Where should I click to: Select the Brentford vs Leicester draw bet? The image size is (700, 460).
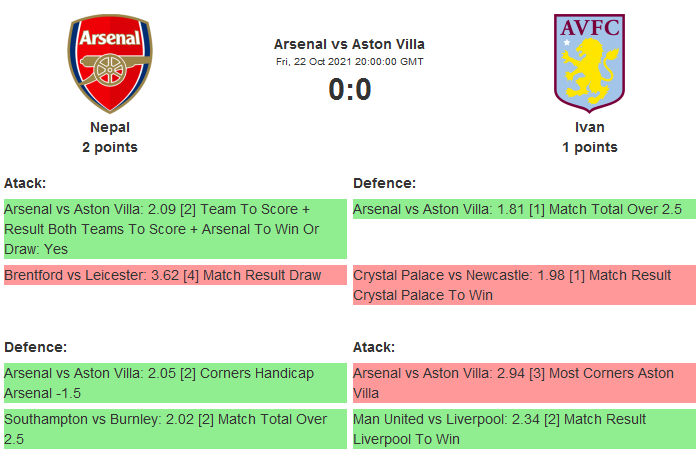point(175,275)
